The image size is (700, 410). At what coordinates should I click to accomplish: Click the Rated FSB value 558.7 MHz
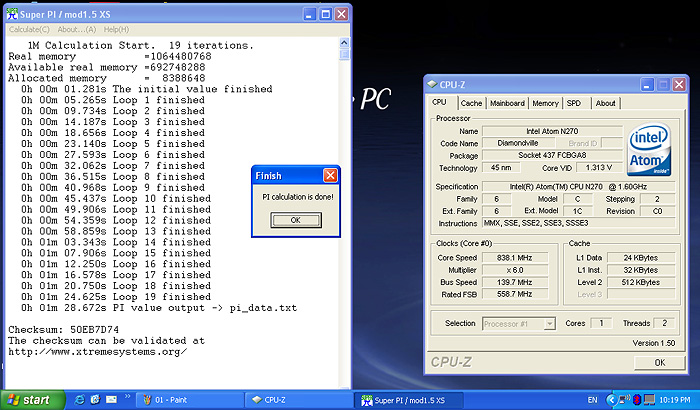(x=515, y=294)
